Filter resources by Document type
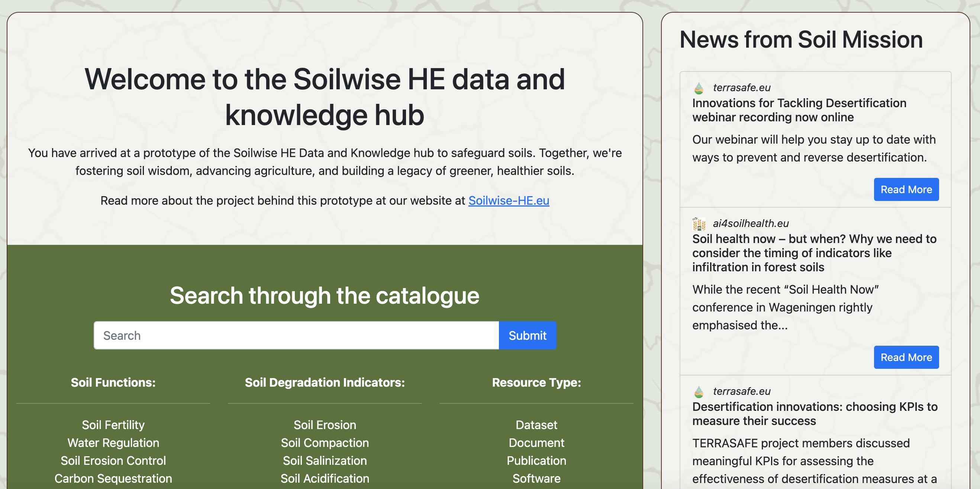The height and width of the screenshot is (489, 980). (536, 442)
